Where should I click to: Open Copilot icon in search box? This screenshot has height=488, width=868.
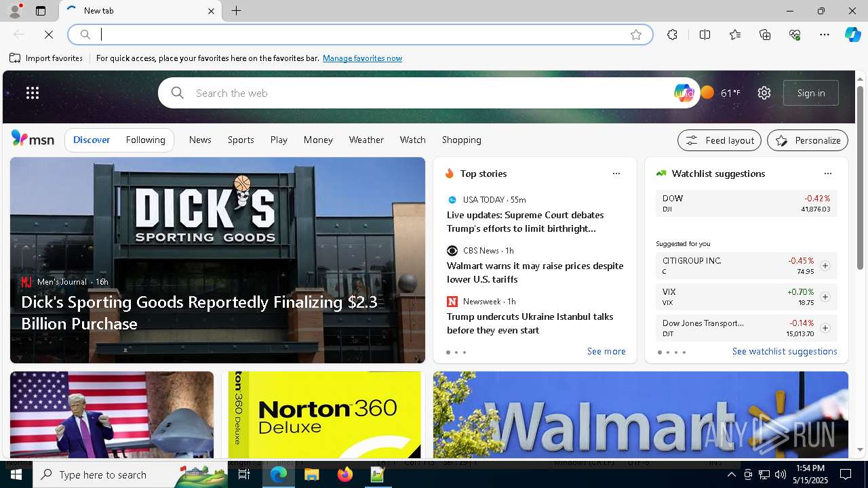683,93
